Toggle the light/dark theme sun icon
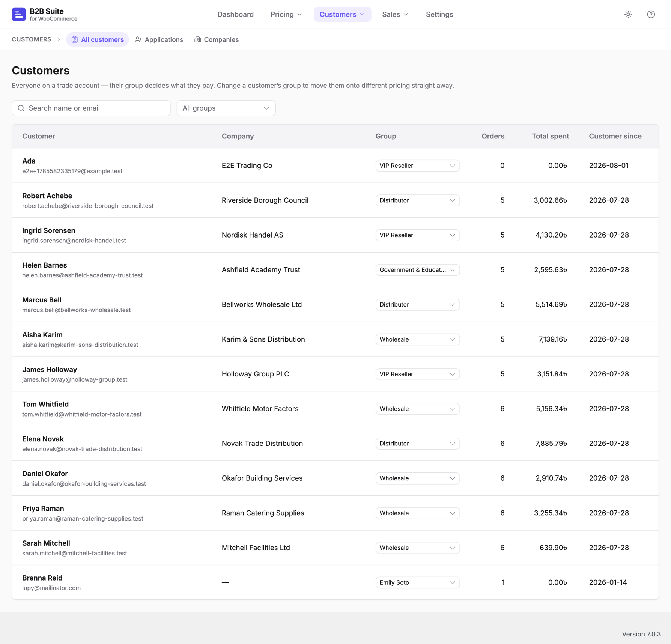 pos(628,14)
